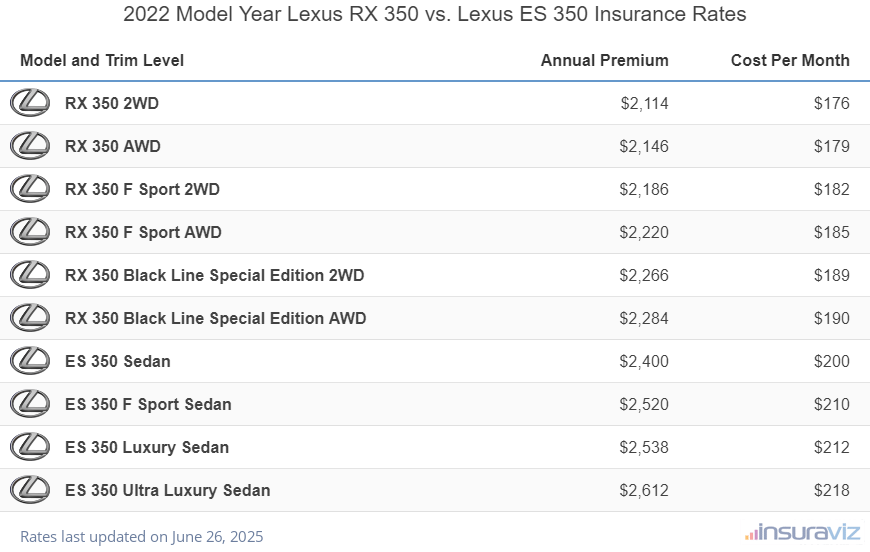
Task: Click the Lexus logo beside ES 350 Ultra Luxury Sedan
Action: (30, 490)
